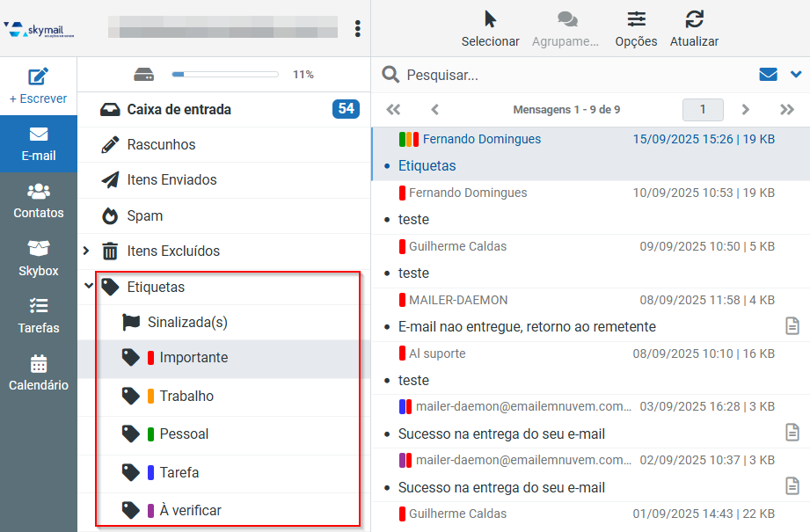This screenshot has width=810, height=532.
Task: Jump to last page of messages
Action: (x=787, y=110)
